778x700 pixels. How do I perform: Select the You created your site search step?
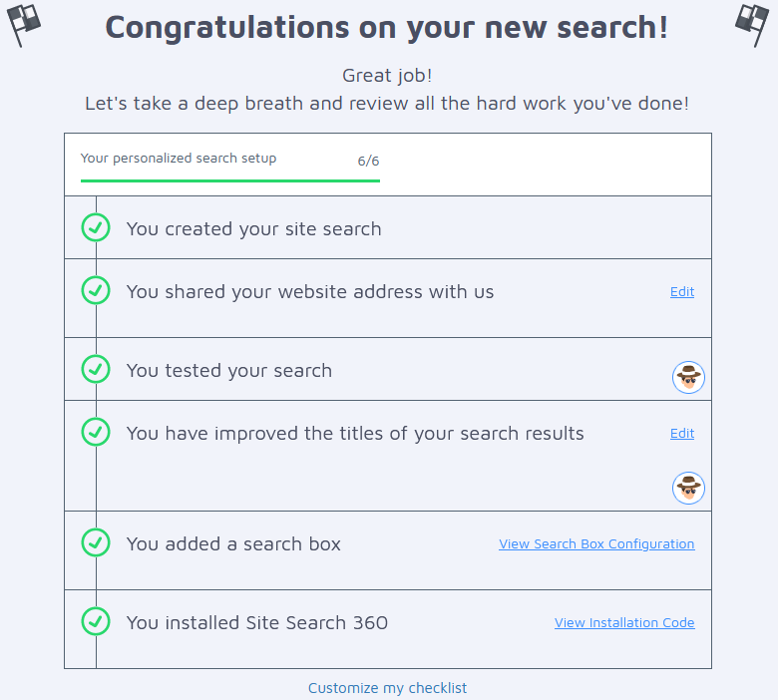click(388, 227)
